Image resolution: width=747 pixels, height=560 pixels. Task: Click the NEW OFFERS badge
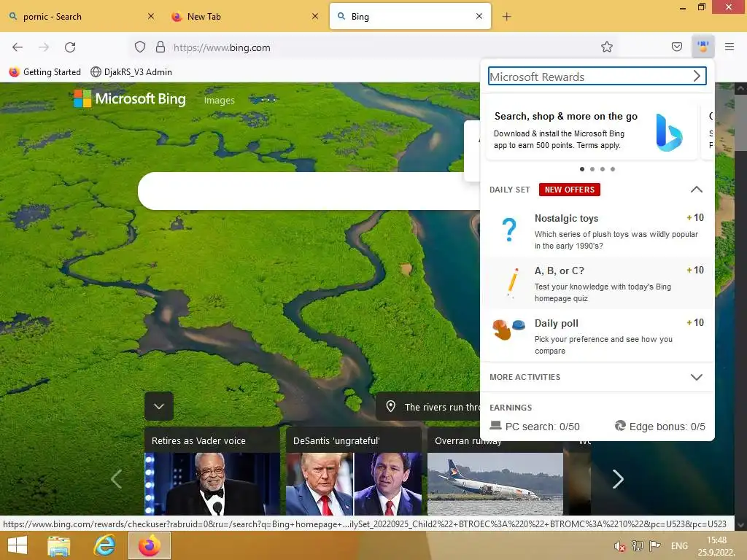click(569, 190)
